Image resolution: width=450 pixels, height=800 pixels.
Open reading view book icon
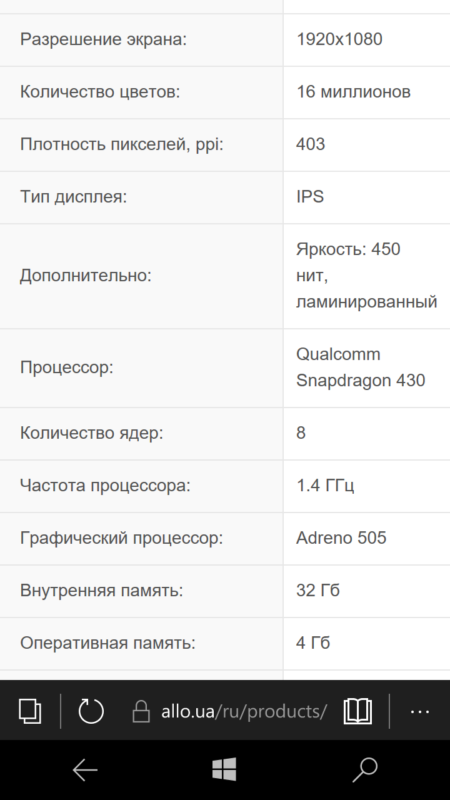click(358, 711)
